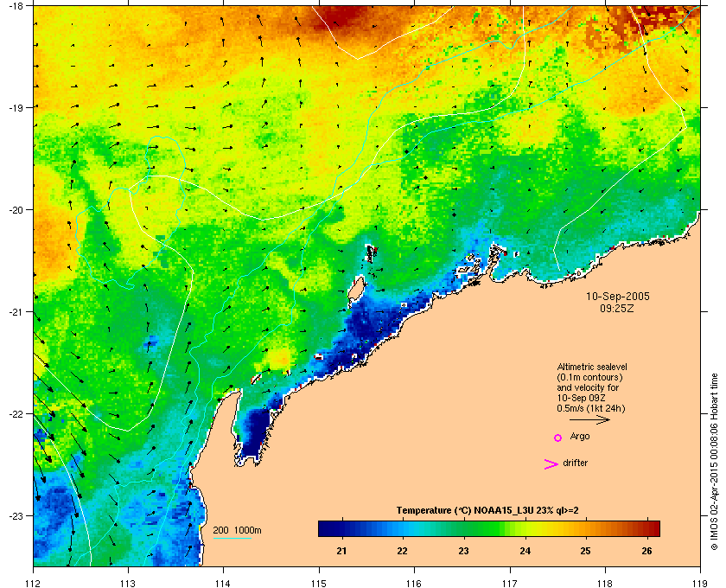Click latitude axis label -19

(16, 107)
